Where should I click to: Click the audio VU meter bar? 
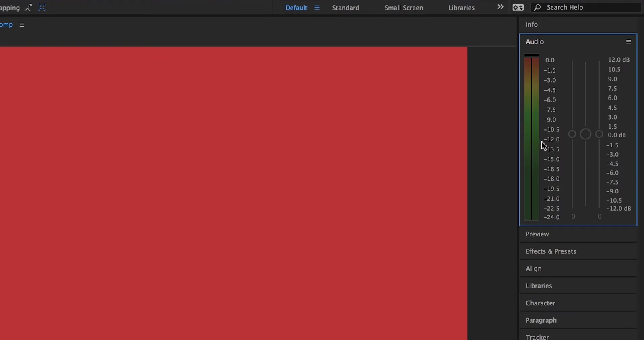coord(531,139)
